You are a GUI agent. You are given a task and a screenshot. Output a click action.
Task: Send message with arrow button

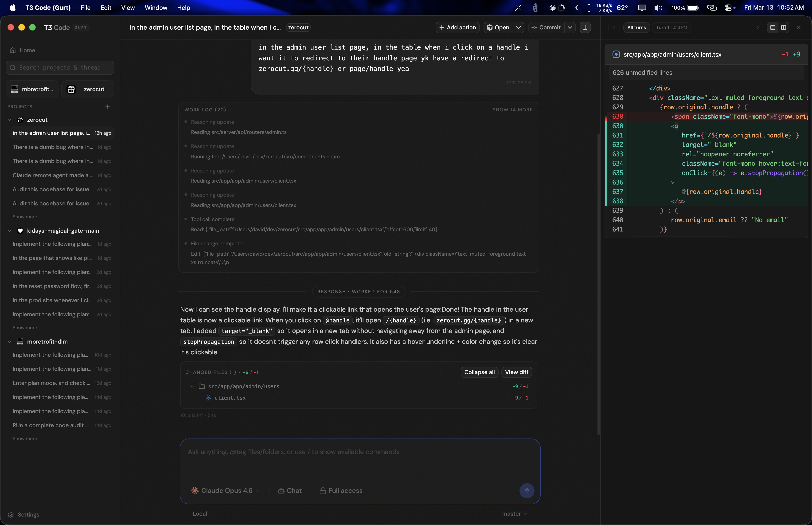pos(527,490)
